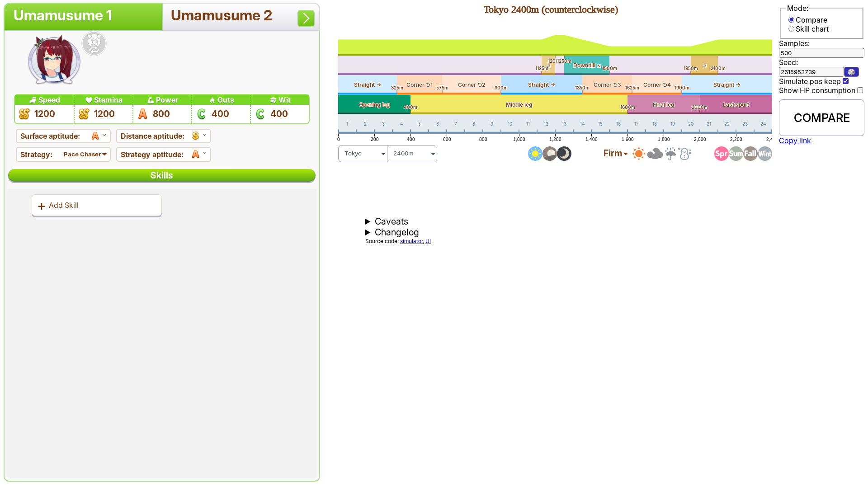Select the sunny daytime icon
Screen dimensions: 868x488
point(535,154)
